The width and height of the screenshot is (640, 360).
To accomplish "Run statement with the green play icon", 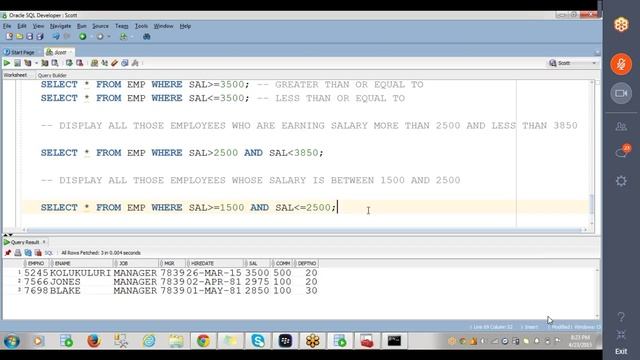I will pyautogui.click(x=7, y=63).
